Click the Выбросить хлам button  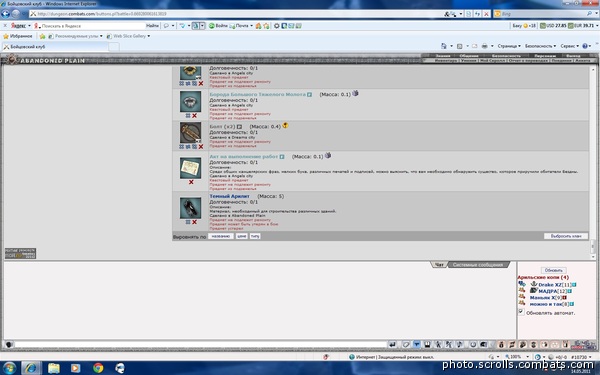[566, 236]
